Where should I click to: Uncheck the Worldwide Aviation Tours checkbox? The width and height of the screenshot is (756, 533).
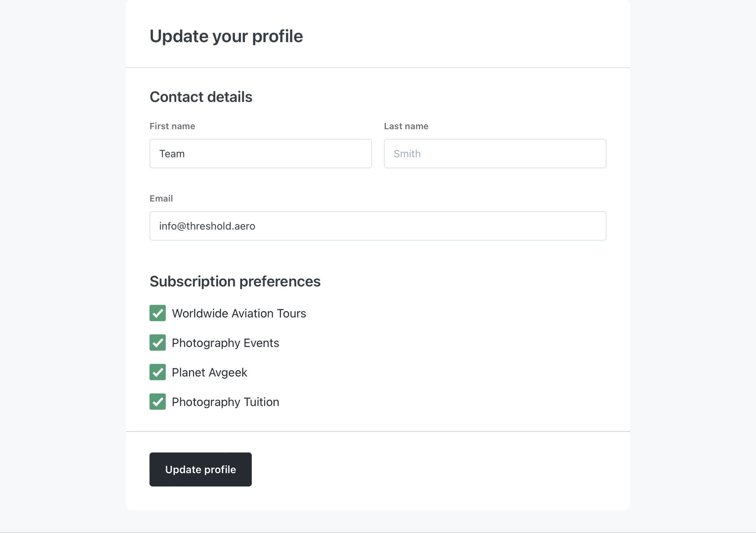157,313
